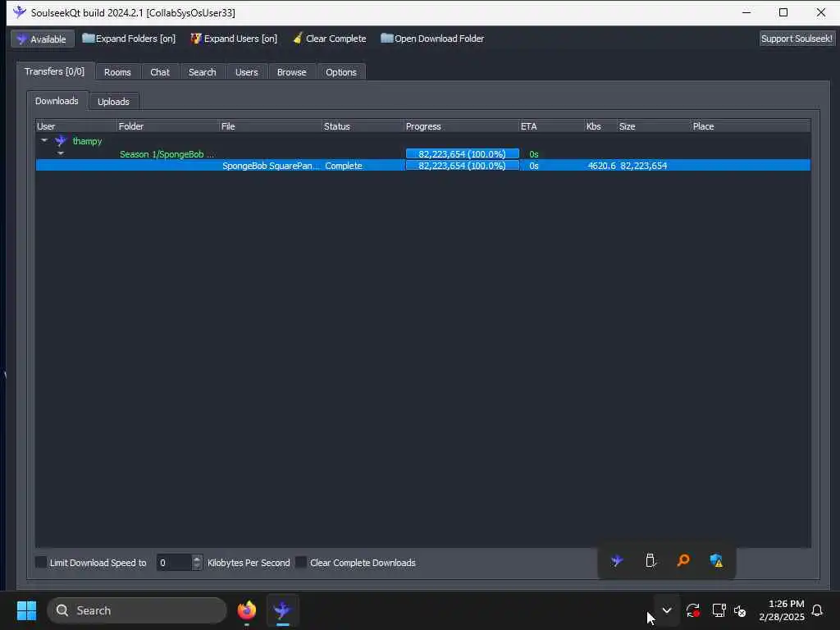Click the size cell 82,223,654

point(643,166)
